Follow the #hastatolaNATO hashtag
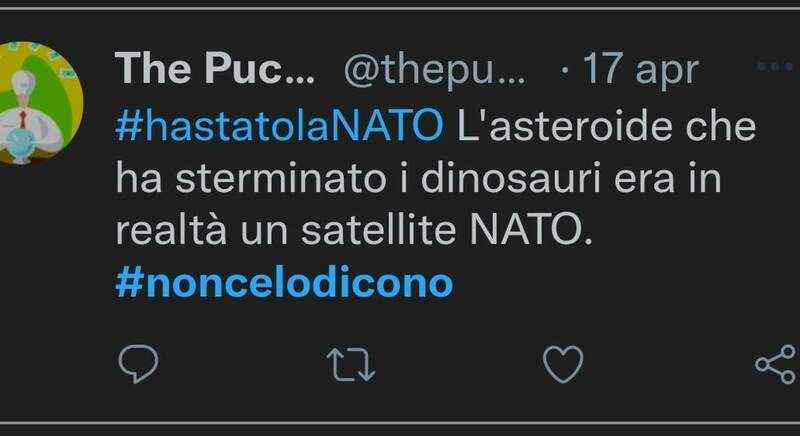Viewport: 800px width, 436px height. (279, 127)
